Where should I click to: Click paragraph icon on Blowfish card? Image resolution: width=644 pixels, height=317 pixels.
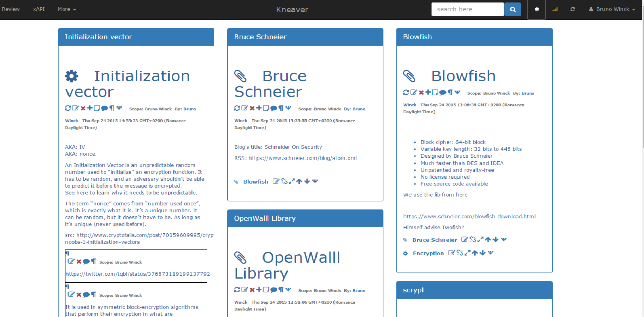pyautogui.click(x=450, y=92)
